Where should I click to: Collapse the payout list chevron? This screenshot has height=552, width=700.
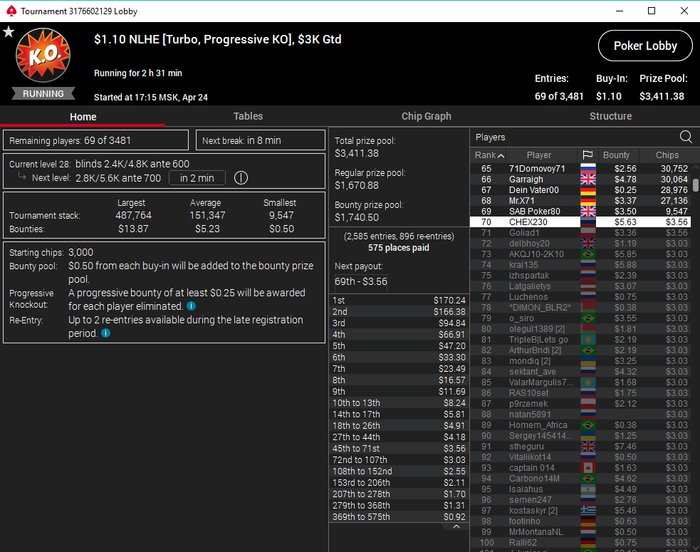click(456, 527)
